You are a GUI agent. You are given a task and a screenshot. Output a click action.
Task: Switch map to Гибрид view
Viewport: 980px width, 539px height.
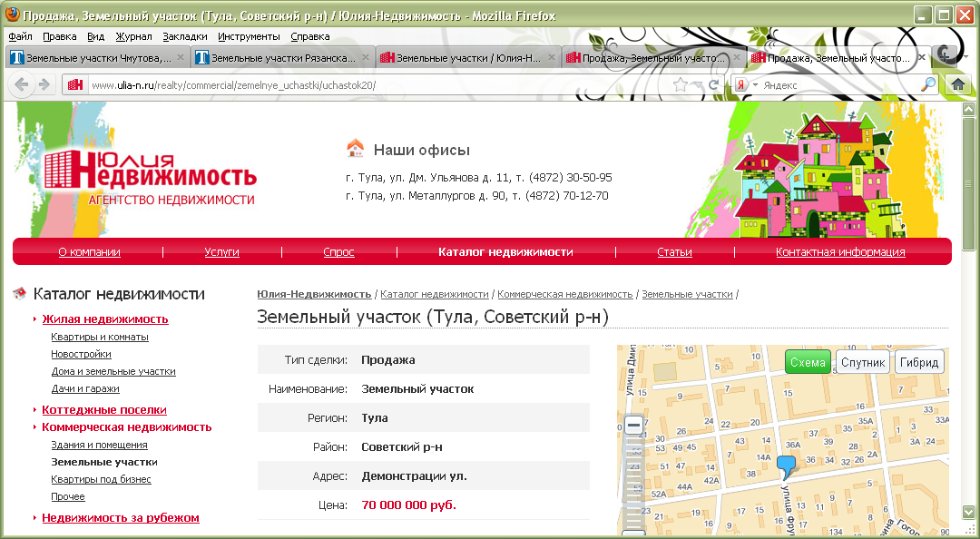(918, 362)
